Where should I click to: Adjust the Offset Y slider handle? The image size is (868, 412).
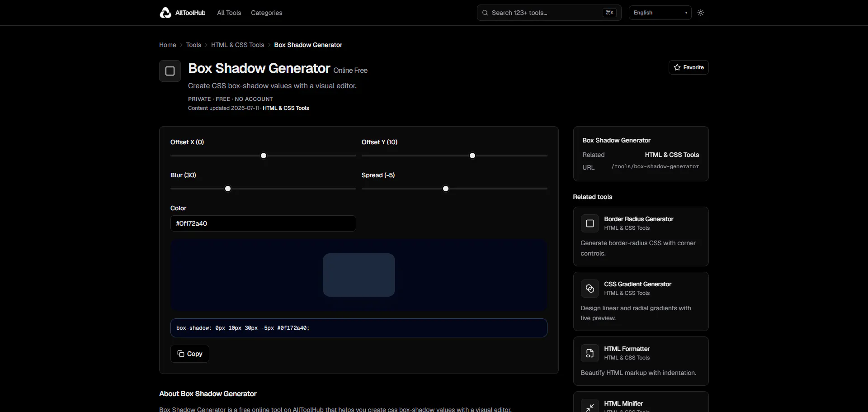coord(472,156)
